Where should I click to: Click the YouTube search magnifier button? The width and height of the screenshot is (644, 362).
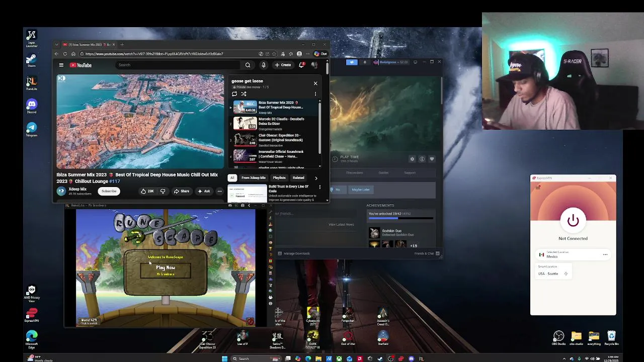[248, 65]
